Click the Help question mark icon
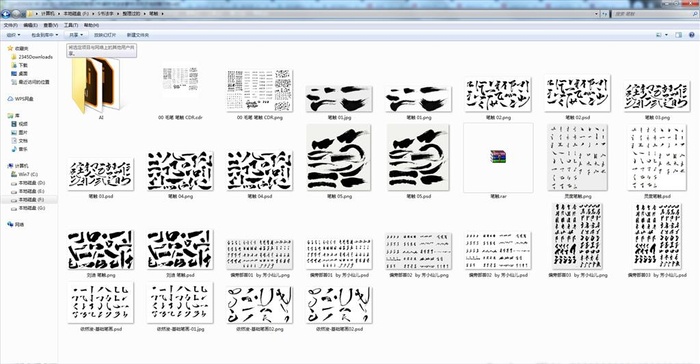This screenshot has width=700, height=364. pos(692,35)
